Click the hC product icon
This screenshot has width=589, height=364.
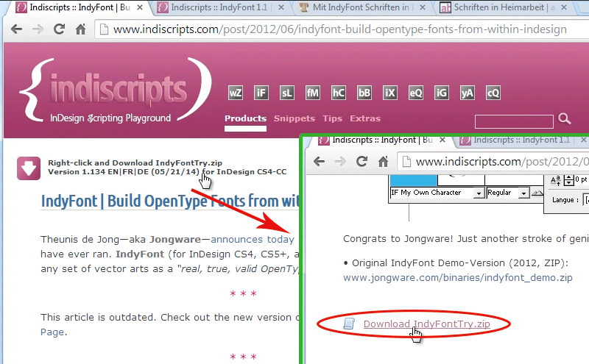tap(338, 93)
